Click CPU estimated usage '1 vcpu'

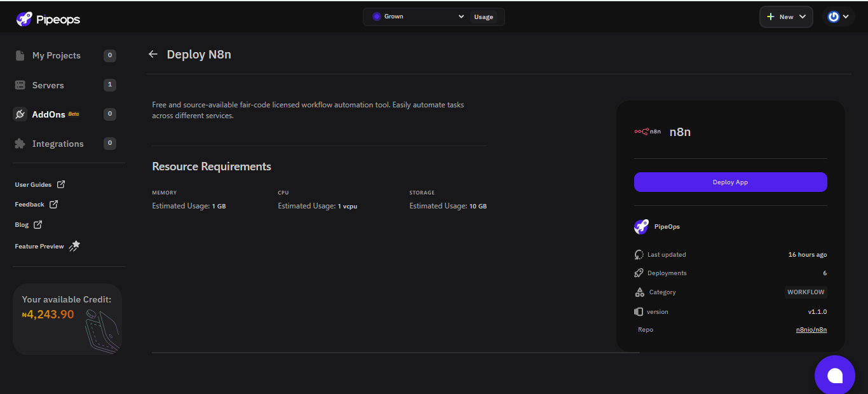348,207
